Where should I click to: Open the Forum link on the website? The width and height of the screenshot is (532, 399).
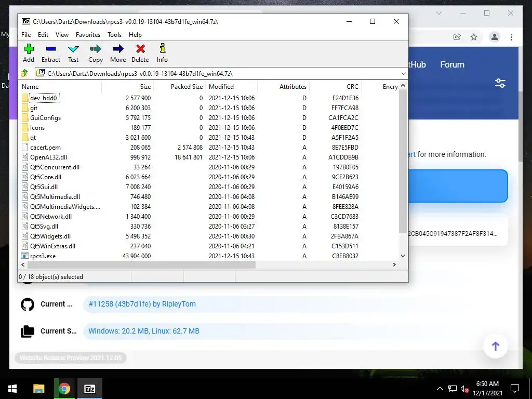(x=452, y=64)
